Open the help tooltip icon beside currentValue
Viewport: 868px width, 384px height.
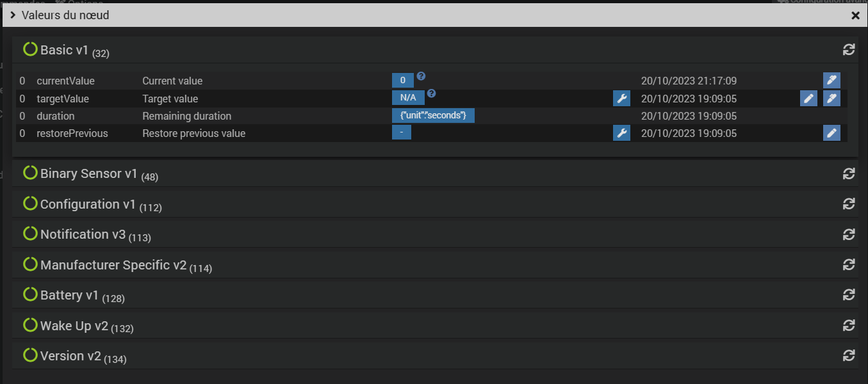(421, 76)
